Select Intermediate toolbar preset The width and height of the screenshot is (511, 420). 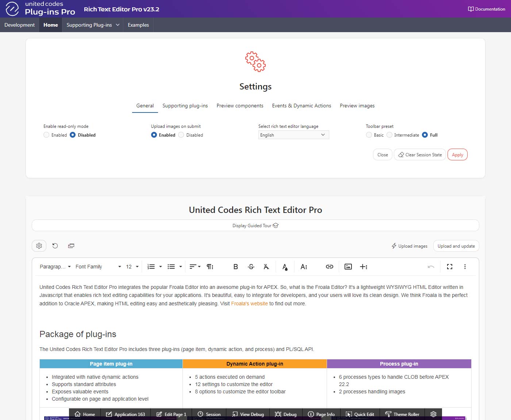click(x=389, y=135)
